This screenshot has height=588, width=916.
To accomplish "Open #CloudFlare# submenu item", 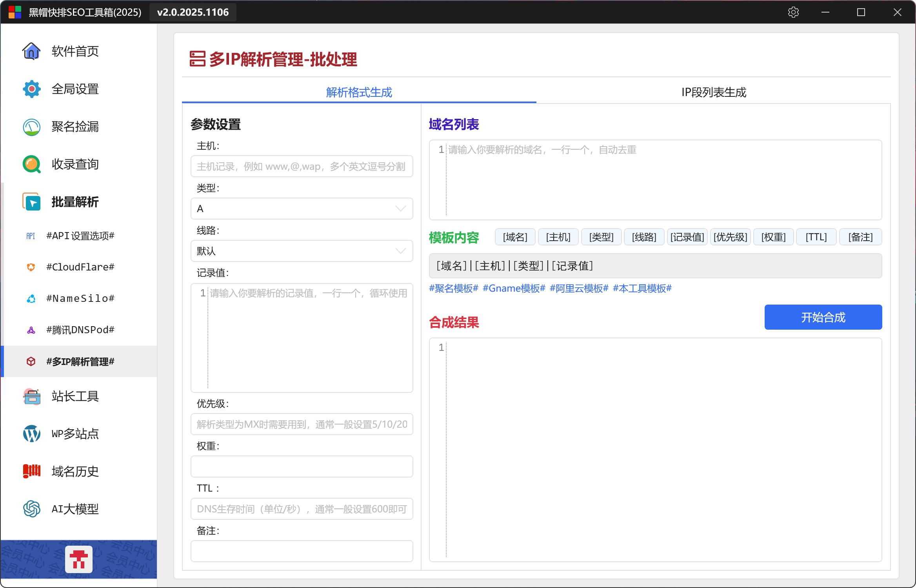I will click(80, 267).
